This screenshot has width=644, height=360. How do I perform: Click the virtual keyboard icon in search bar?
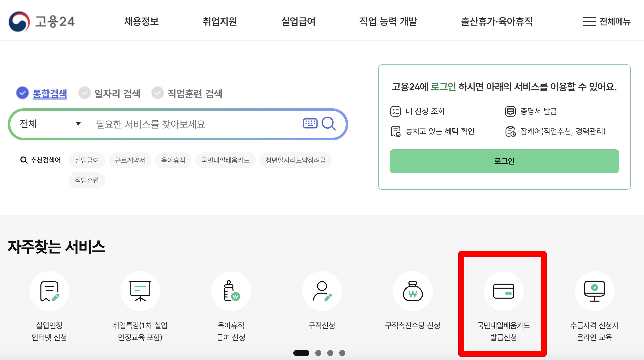tap(310, 124)
